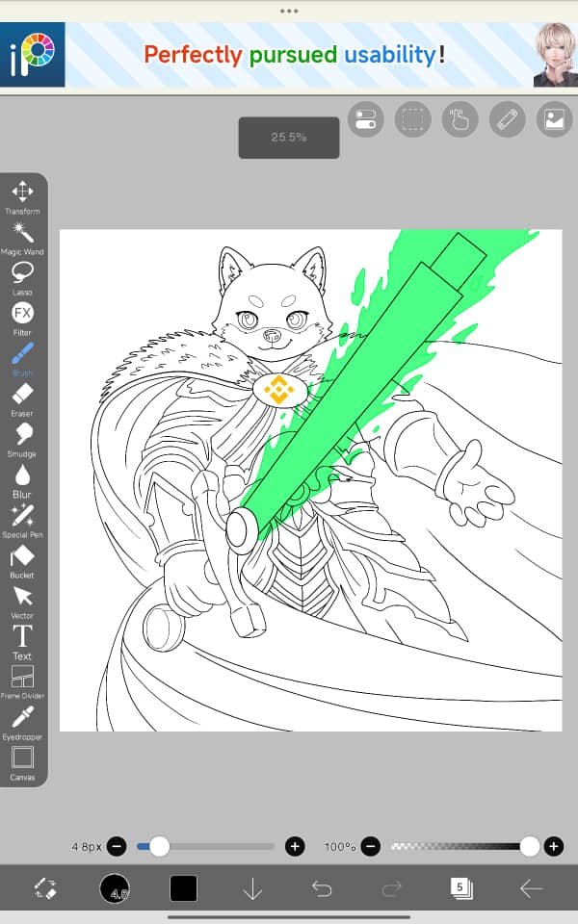Go back with the left arrow
This screenshot has width=578, height=924.
[x=531, y=888]
